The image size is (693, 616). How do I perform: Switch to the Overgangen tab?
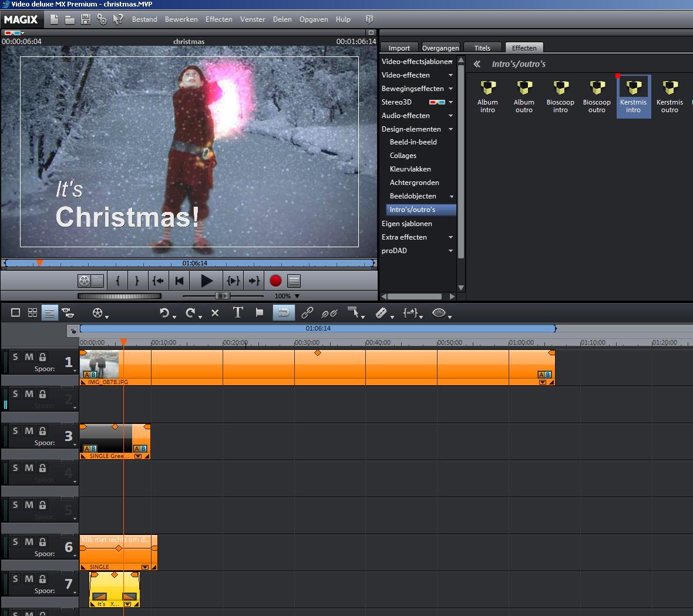coord(440,48)
